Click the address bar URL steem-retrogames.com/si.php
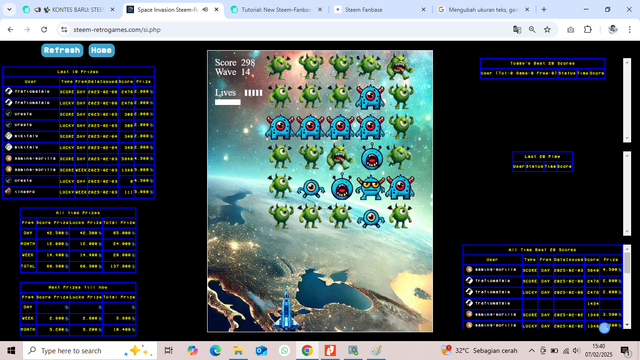 pyautogui.click(x=117, y=29)
